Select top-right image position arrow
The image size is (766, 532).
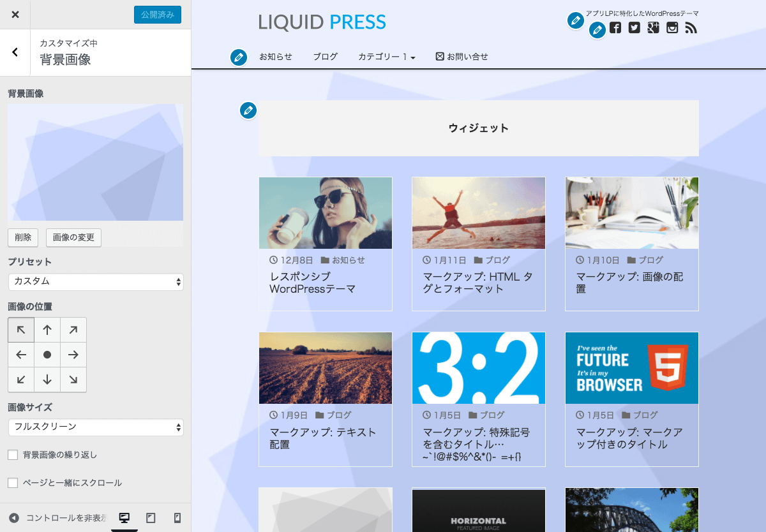tap(73, 330)
